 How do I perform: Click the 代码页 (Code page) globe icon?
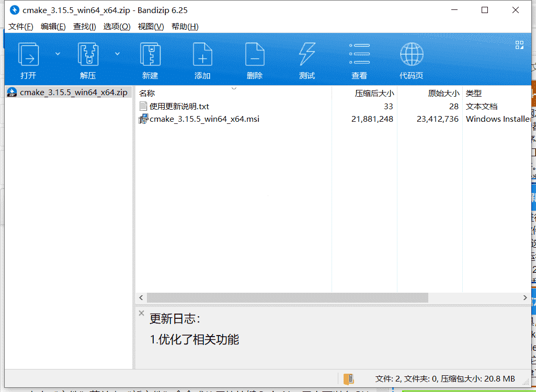pyautogui.click(x=412, y=54)
